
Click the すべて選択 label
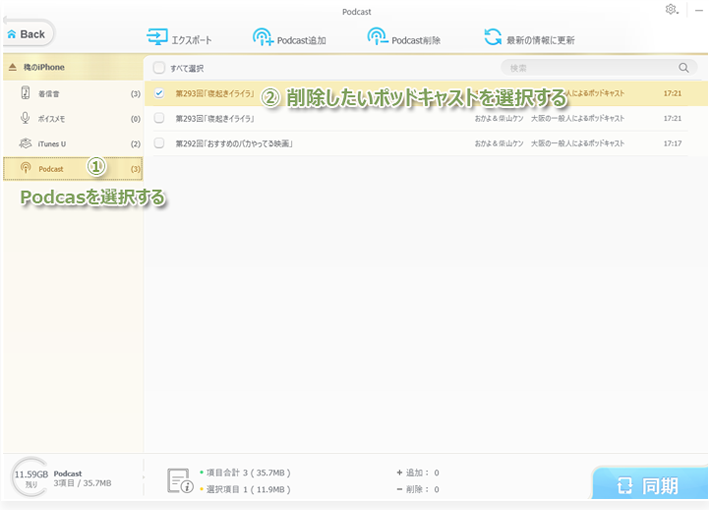[187, 68]
